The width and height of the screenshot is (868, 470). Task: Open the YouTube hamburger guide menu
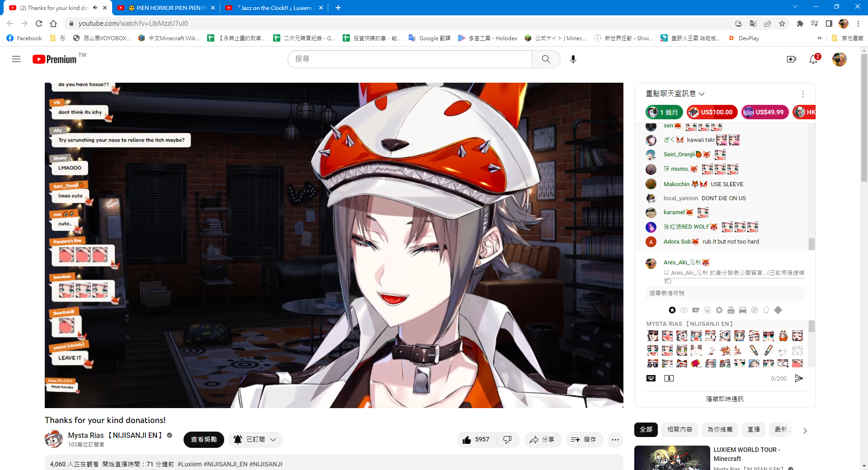pyautogui.click(x=16, y=59)
